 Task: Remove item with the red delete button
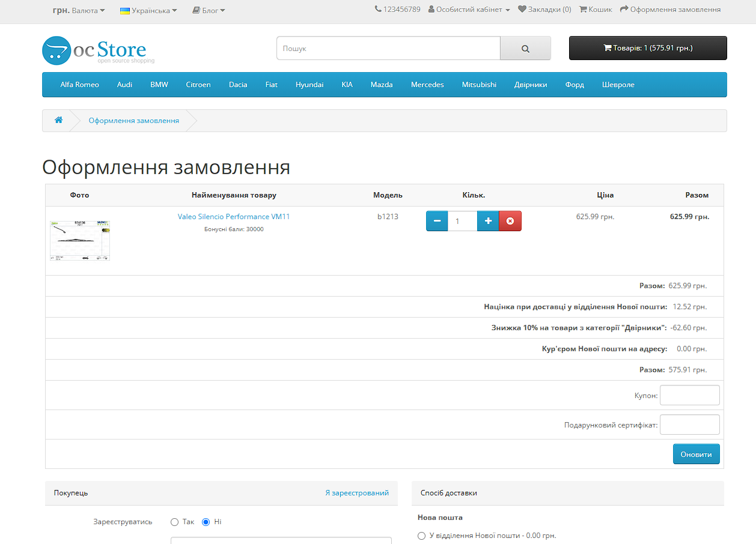click(510, 221)
